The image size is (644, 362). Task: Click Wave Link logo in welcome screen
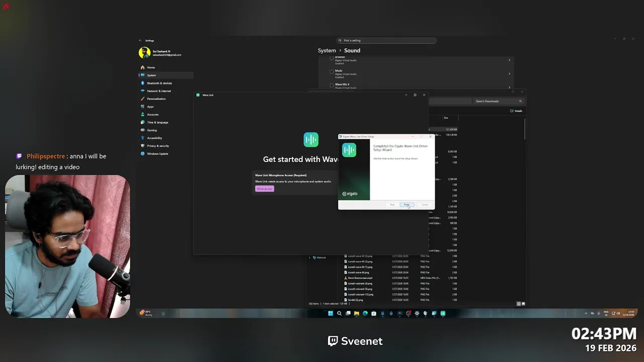[x=311, y=140]
